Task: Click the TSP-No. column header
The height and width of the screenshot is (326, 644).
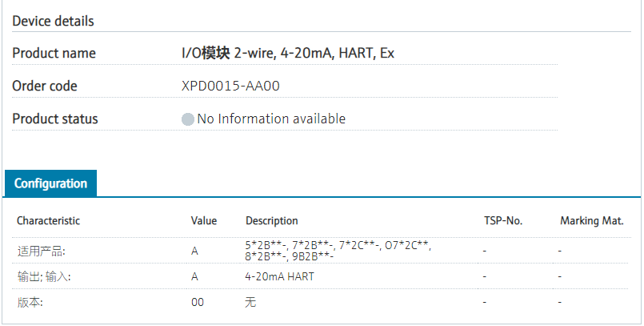Action: pyautogui.click(x=503, y=220)
